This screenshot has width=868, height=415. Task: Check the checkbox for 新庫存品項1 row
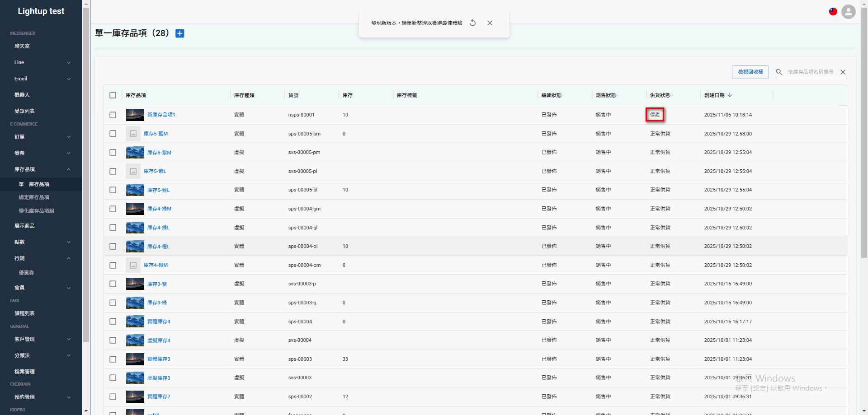pyautogui.click(x=113, y=115)
